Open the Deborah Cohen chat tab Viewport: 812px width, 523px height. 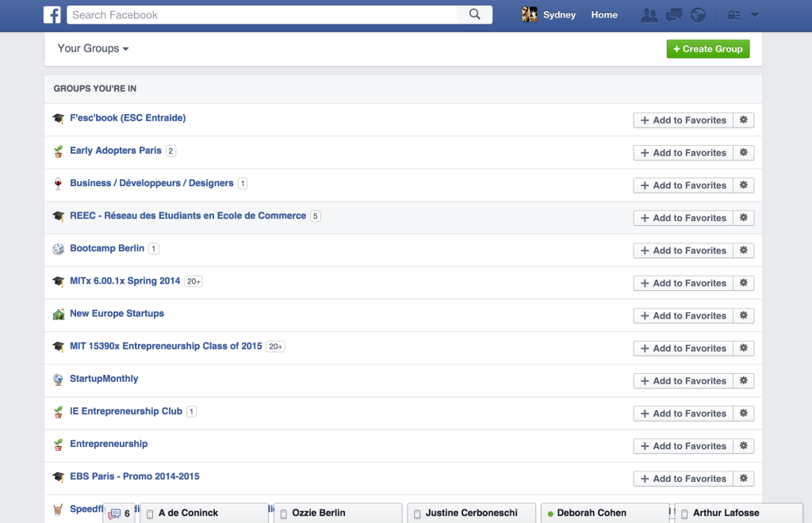(605, 513)
